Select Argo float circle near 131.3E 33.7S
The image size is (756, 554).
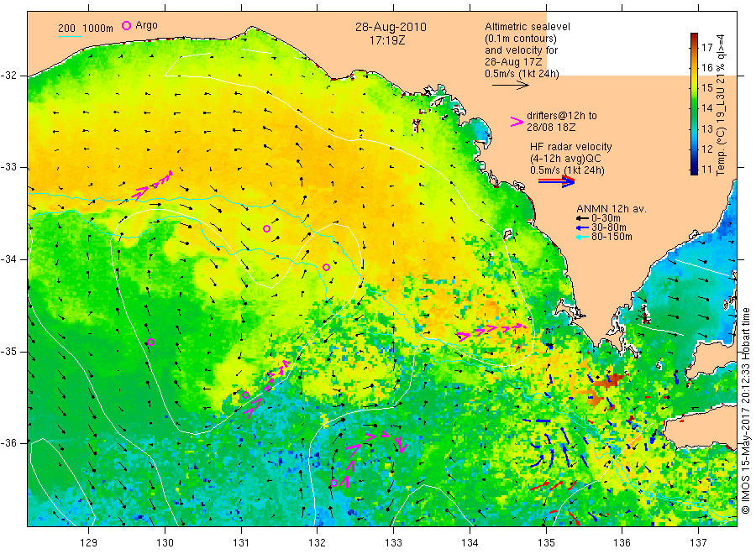[266, 228]
